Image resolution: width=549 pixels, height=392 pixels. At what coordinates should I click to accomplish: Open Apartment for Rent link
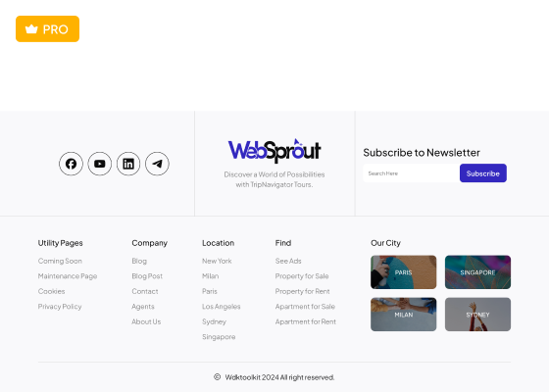(x=306, y=321)
